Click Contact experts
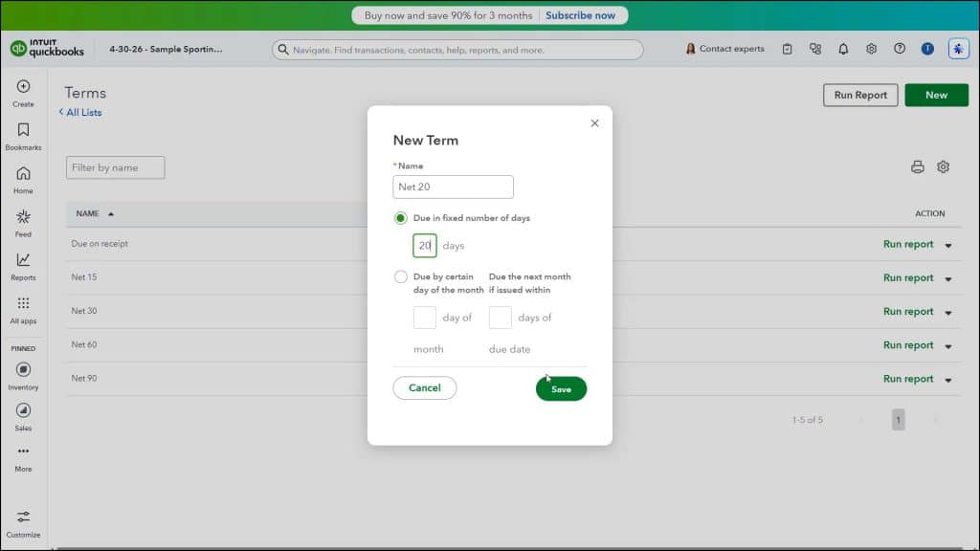The height and width of the screenshot is (551, 980). click(x=725, y=49)
